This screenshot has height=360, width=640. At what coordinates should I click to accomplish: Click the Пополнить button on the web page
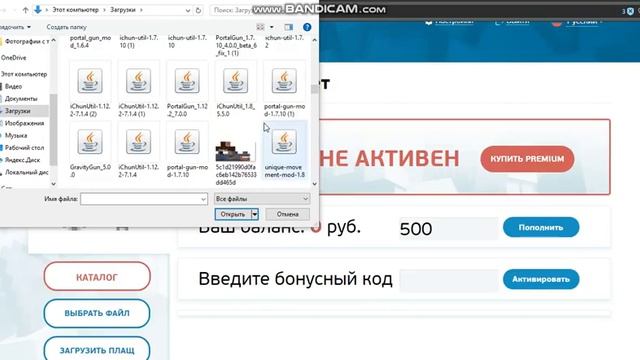point(541,227)
